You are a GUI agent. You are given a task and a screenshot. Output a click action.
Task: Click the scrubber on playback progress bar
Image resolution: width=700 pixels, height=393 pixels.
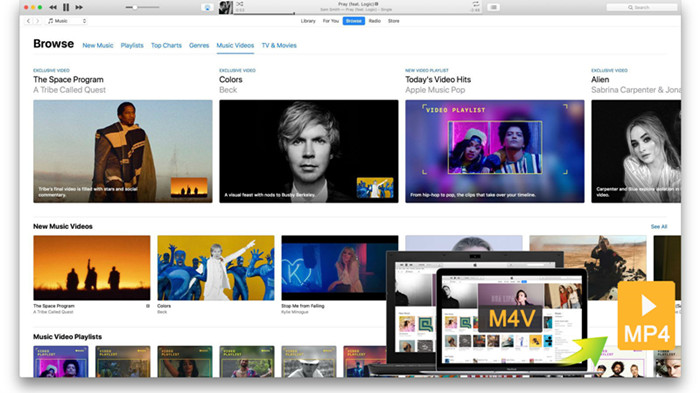pos(294,13)
